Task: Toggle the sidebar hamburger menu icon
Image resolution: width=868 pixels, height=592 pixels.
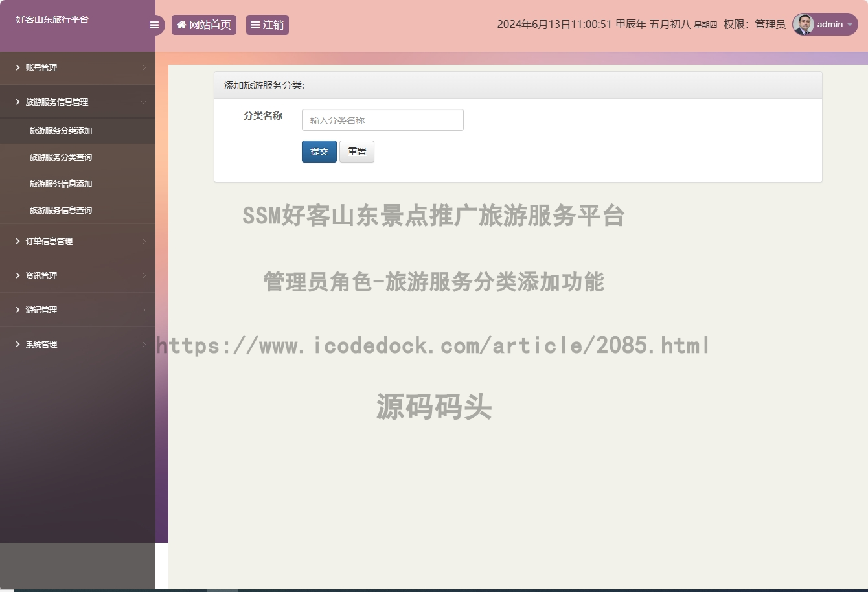Action: pyautogui.click(x=154, y=25)
